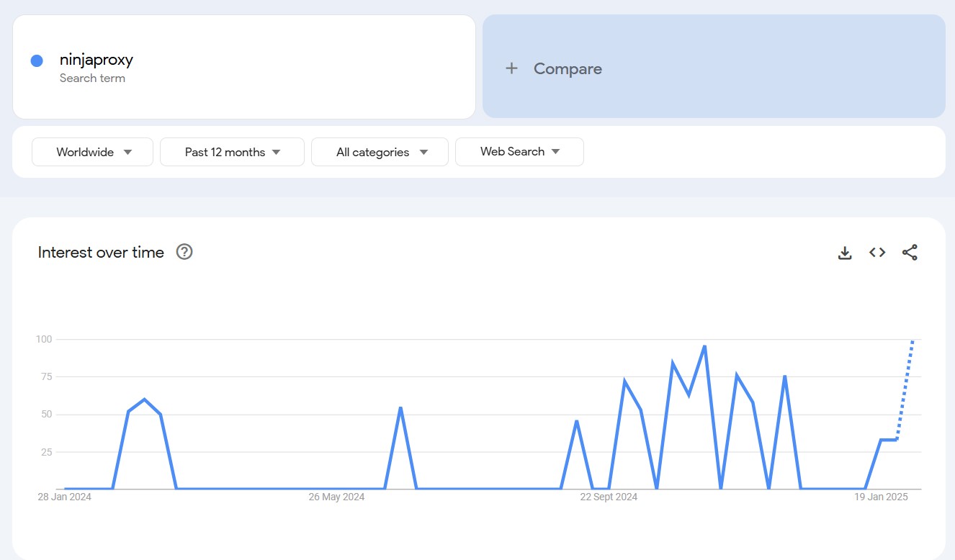The width and height of the screenshot is (955, 560).
Task: Click the 50 y-axis label
Action: [48, 415]
